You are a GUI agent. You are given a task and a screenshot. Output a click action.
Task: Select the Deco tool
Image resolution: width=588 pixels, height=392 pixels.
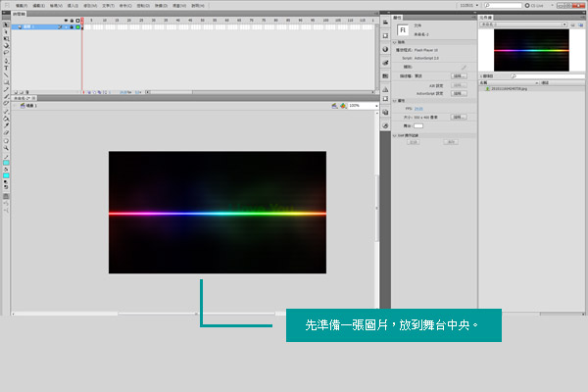click(x=6, y=104)
